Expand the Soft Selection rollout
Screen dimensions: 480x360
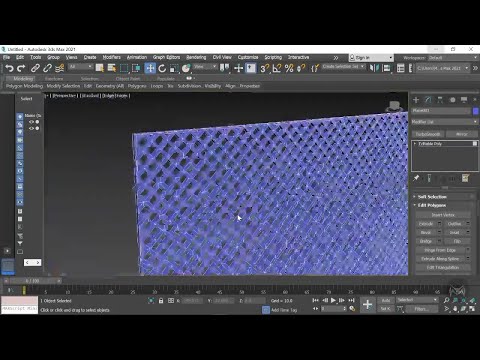click(x=432, y=197)
